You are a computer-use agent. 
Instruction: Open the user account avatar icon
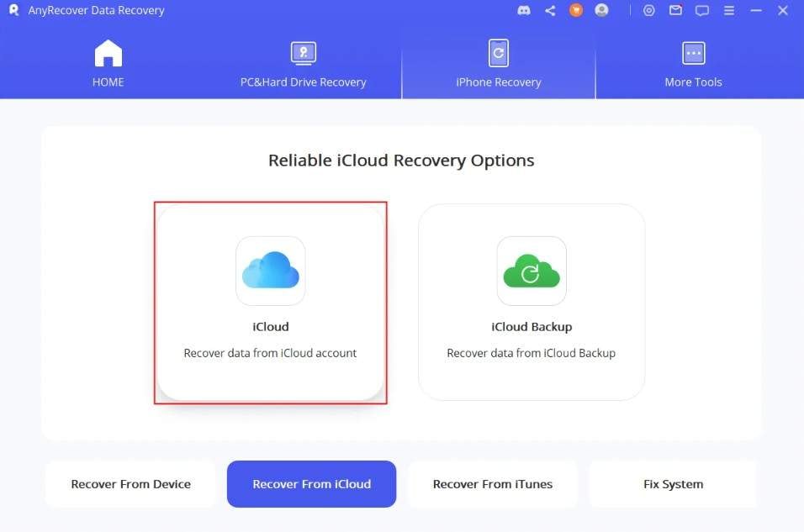click(601, 10)
